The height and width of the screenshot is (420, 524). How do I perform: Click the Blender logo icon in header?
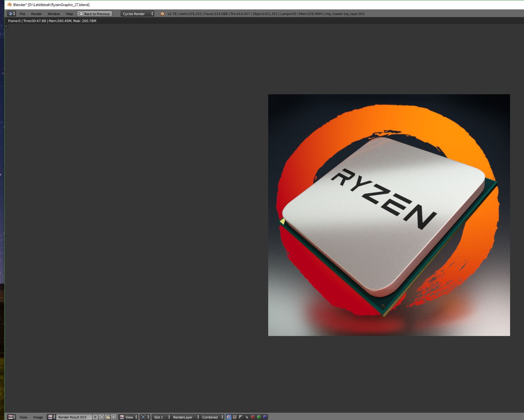(x=162, y=14)
